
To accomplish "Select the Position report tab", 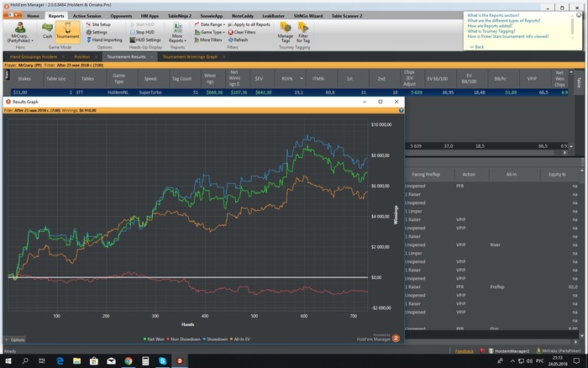I will click(81, 56).
